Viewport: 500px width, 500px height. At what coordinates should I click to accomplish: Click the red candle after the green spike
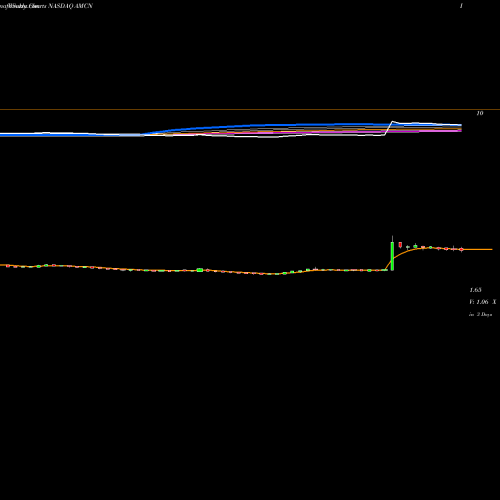point(400,245)
